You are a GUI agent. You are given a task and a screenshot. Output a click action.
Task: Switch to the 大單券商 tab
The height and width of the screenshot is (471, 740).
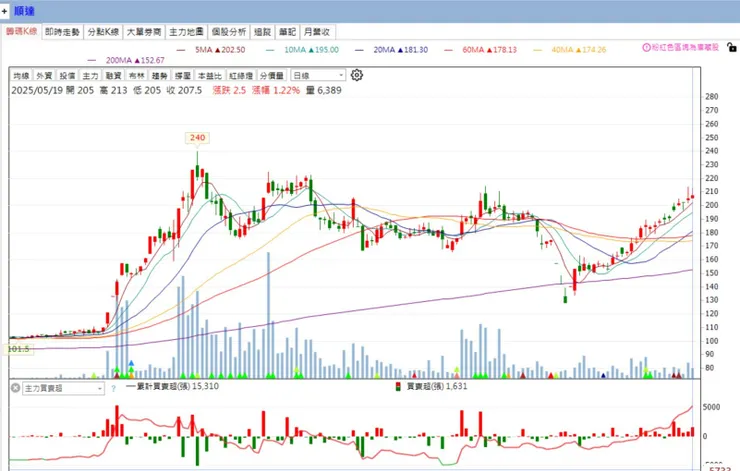pyautogui.click(x=144, y=32)
